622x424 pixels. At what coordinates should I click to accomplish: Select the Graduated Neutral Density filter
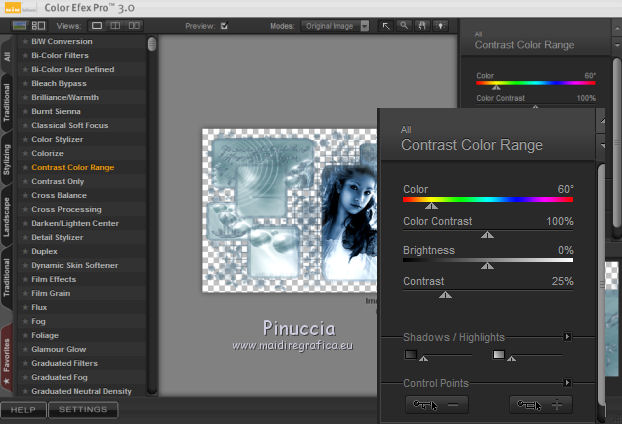coord(82,391)
